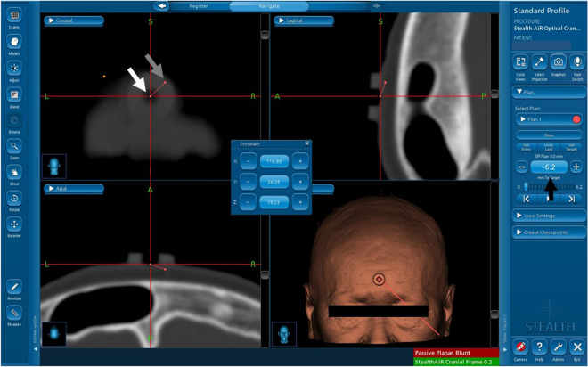Toggle the Annotate tool on
Screen dimensions: 588x367
click(x=14, y=287)
